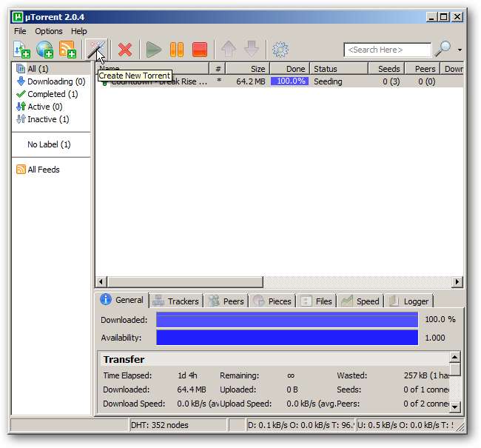The width and height of the screenshot is (481, 448).
Task: Select Completed (1) in the sidebar
Action: [x=52, y=94]
